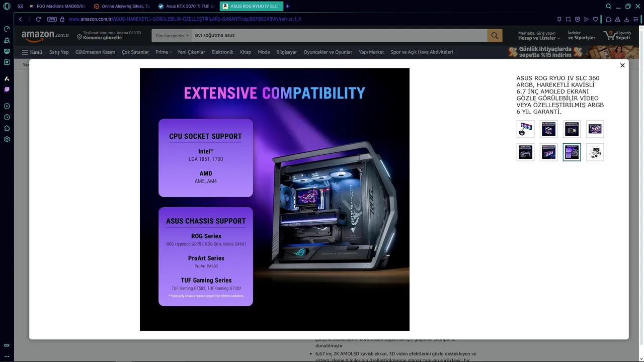The image size is (644, 362).
Task: Select the second thumbnail in bottom row
Action: pyautogui.click(x=548, y=152)
